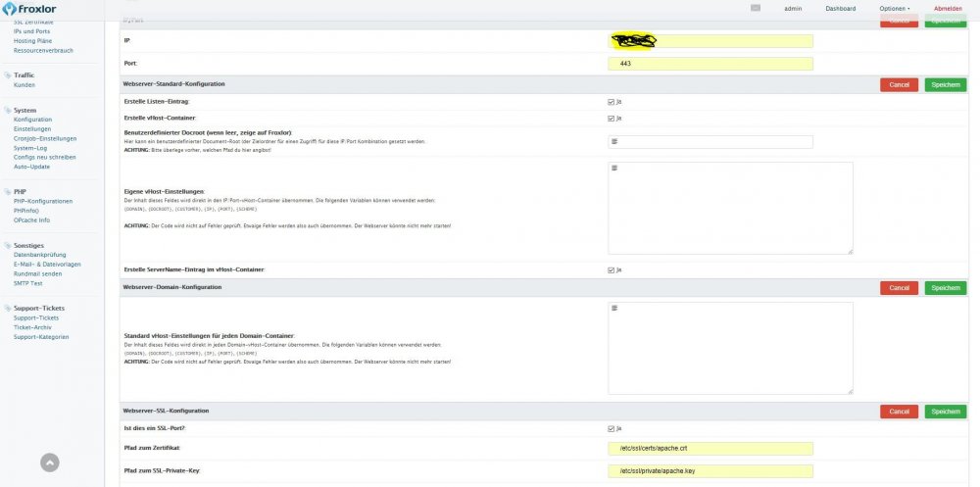The image size is (980, 487).
Task: Click Configs neu schreiben link
Action: point(44,158)
